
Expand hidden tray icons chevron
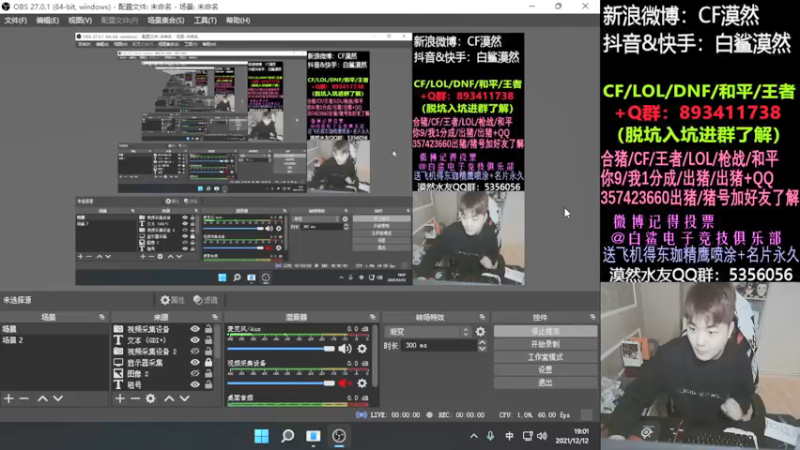[x=474, y=436]
